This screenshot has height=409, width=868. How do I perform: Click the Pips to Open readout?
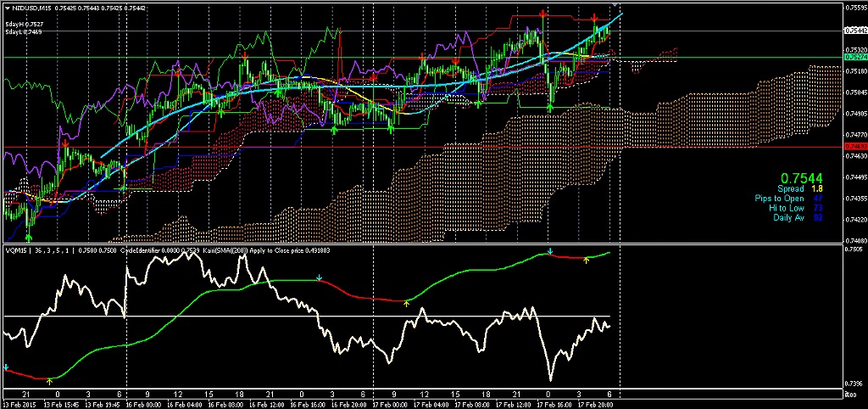[788, 199]
